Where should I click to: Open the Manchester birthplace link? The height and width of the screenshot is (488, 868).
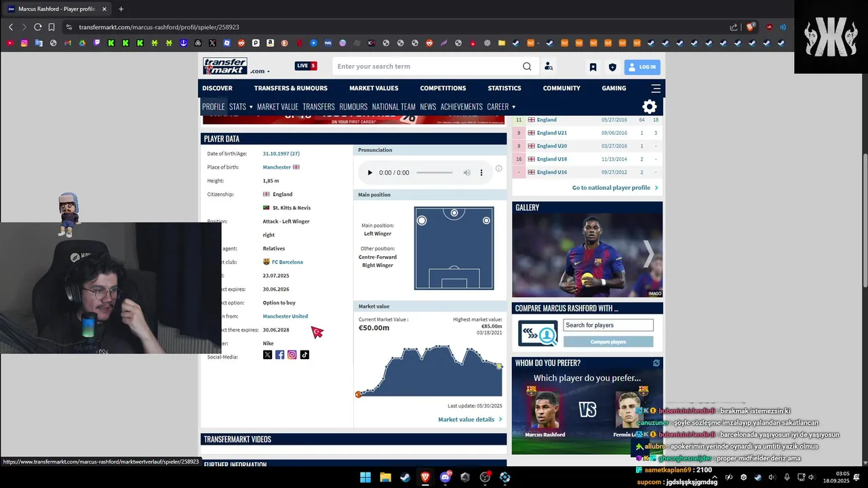[277, 167]
